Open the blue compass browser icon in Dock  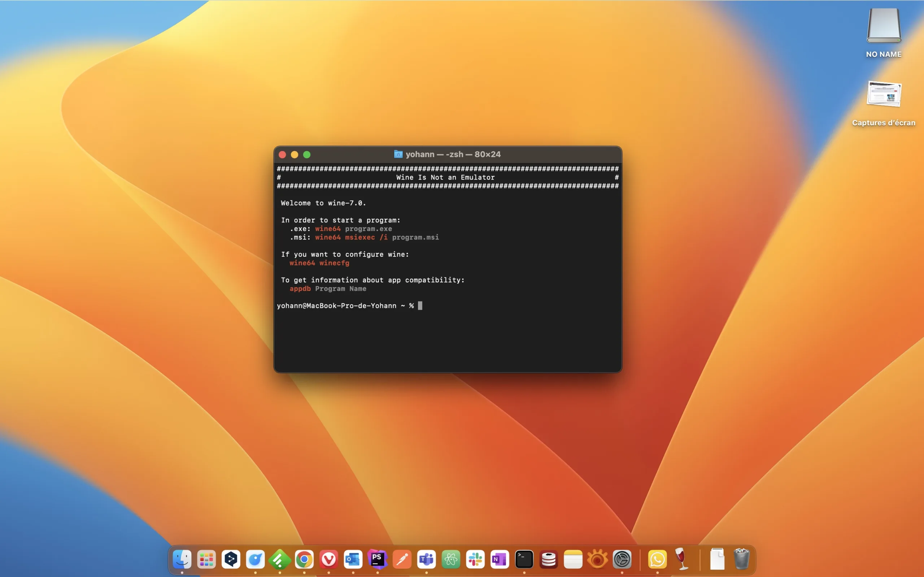click(x=255, y=559)
